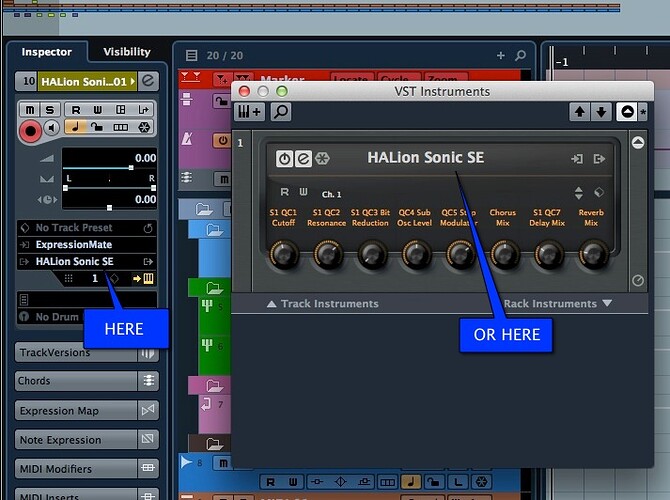
Task: Click Expression Map section icon
Action: coord(148,410)
